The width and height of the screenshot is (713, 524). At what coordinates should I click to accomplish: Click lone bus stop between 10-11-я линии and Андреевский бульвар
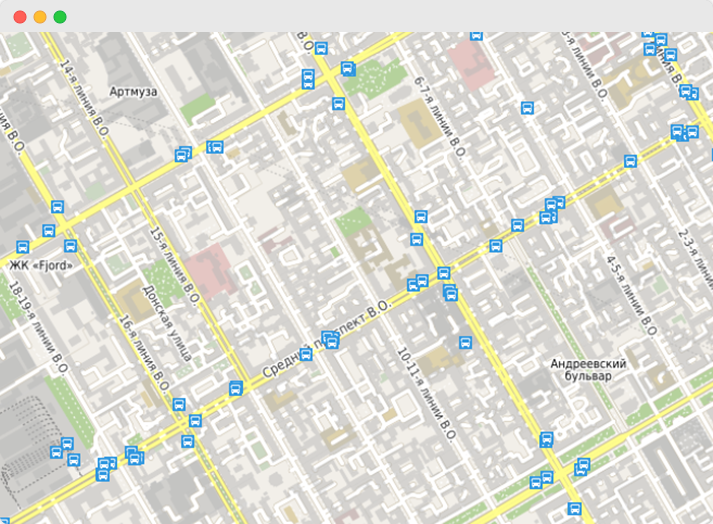pyautogui.click(x=465, y=342)
